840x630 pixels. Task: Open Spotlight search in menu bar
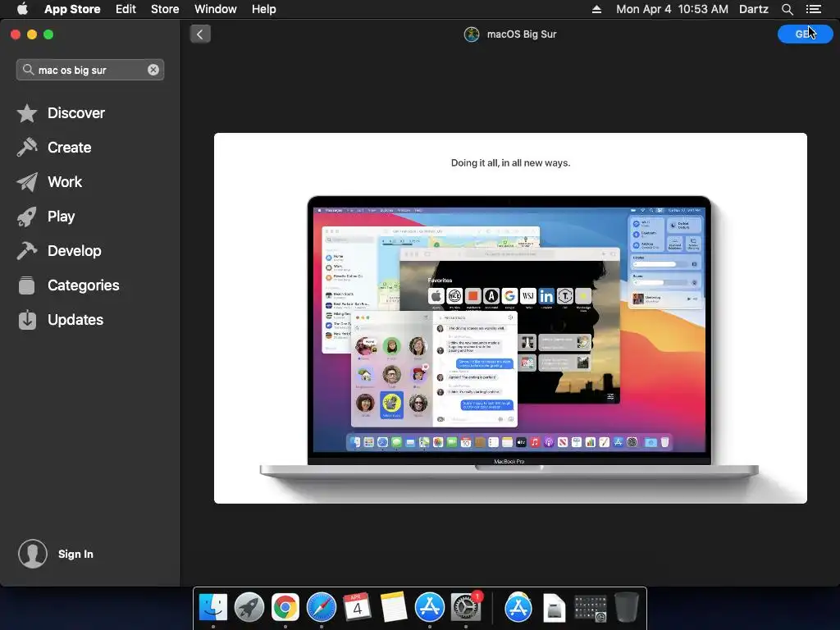click(x=787, y=9)
